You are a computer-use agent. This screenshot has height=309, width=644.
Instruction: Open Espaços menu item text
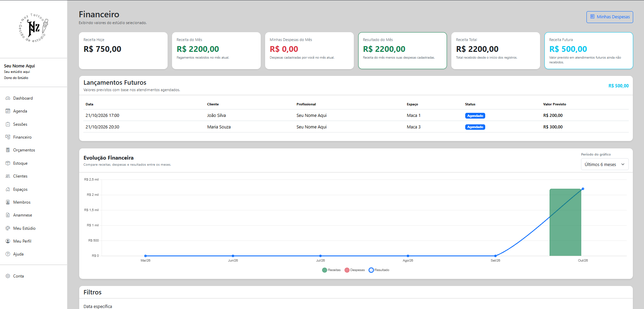20,189
